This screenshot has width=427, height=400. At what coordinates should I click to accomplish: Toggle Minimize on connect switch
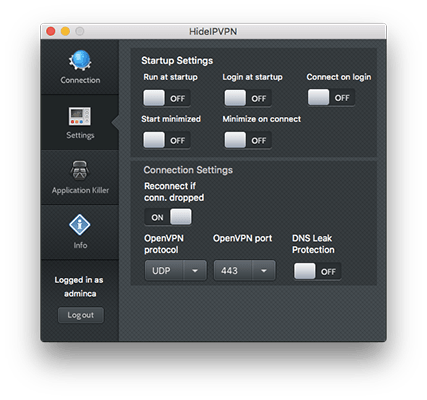247,140
